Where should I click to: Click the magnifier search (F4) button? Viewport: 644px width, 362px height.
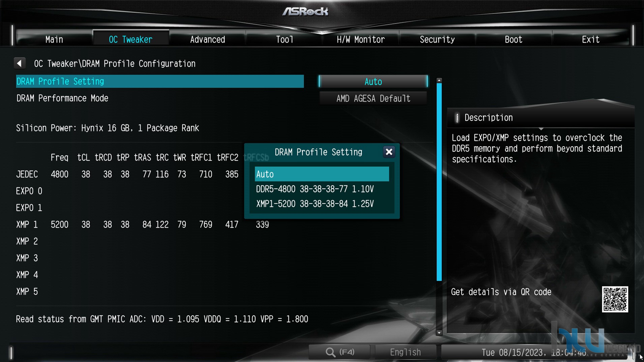tap(340, 352)
